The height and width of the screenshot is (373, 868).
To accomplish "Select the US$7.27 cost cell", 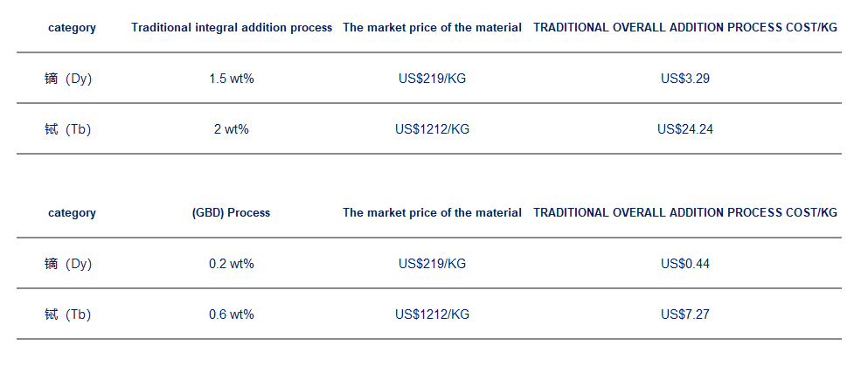I will (x=685, y=314).
